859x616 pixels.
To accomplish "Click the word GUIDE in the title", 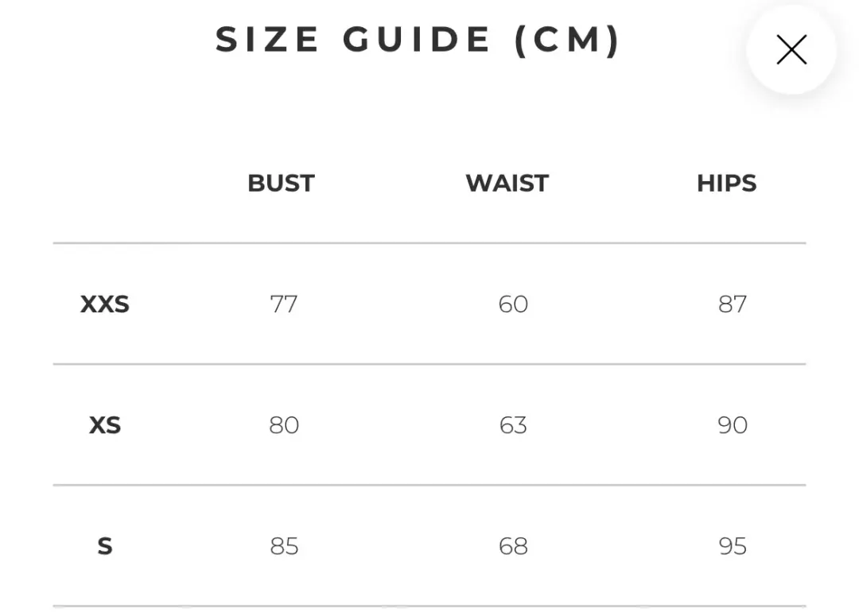I will tap(418, 40).
